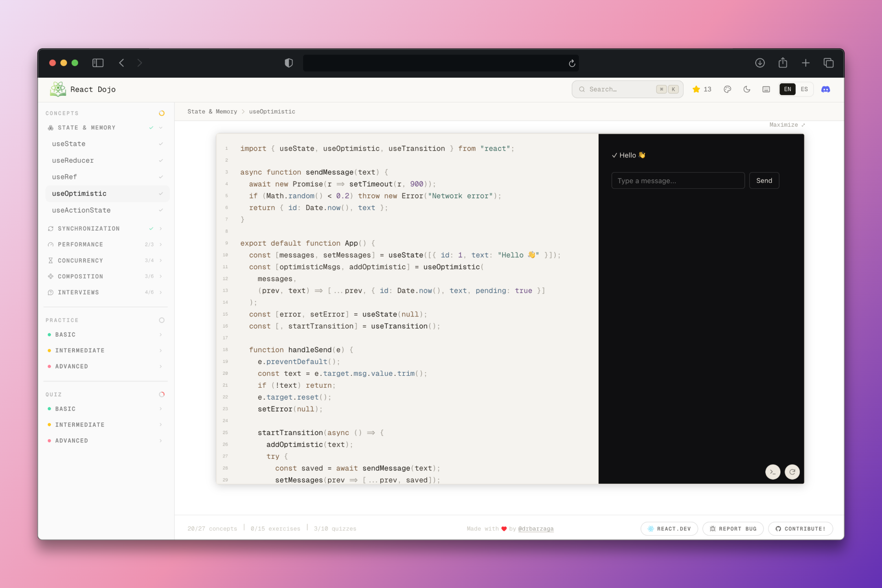The width and height of the screenshot is (882, 588).
Task: Open REACT.DEV link button
Action: coord(669,529)
